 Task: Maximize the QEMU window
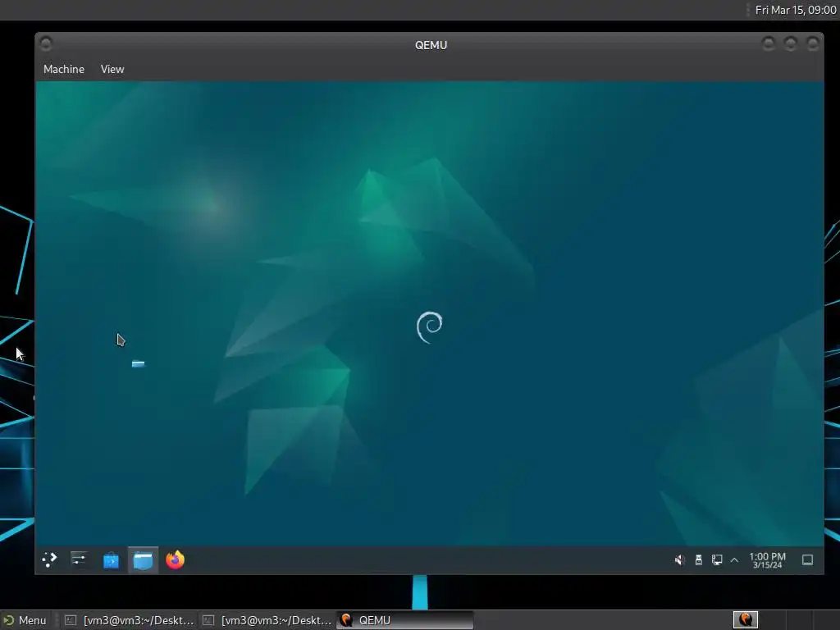click(791, 43)
